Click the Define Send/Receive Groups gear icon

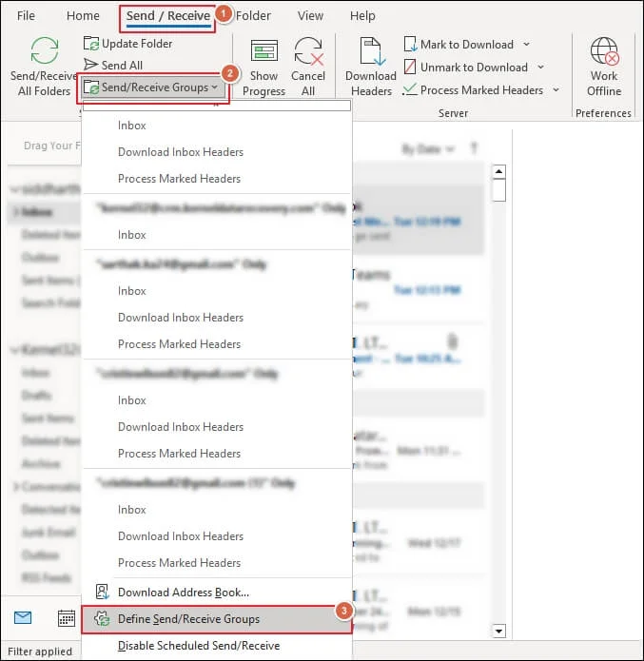[102, 619]
